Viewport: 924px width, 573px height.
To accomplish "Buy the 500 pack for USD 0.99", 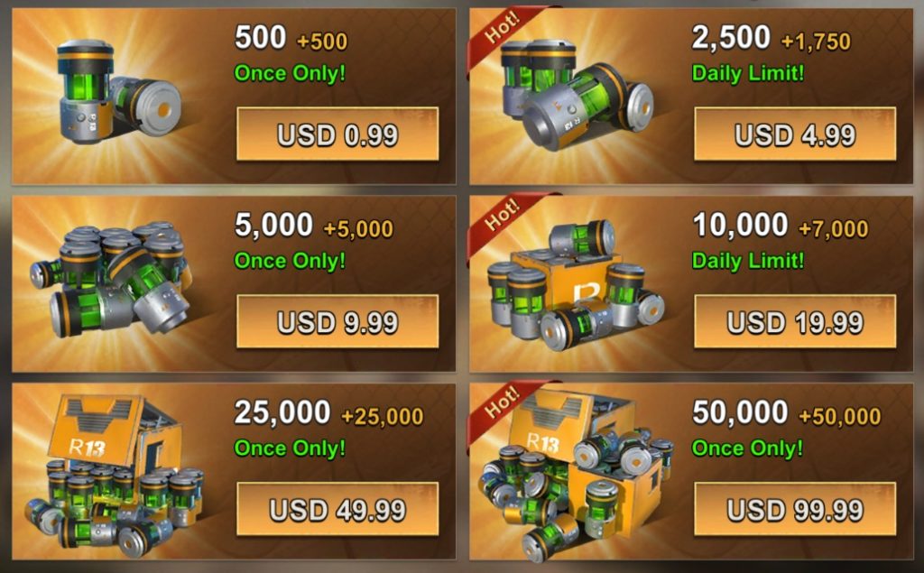I will 337,134.
